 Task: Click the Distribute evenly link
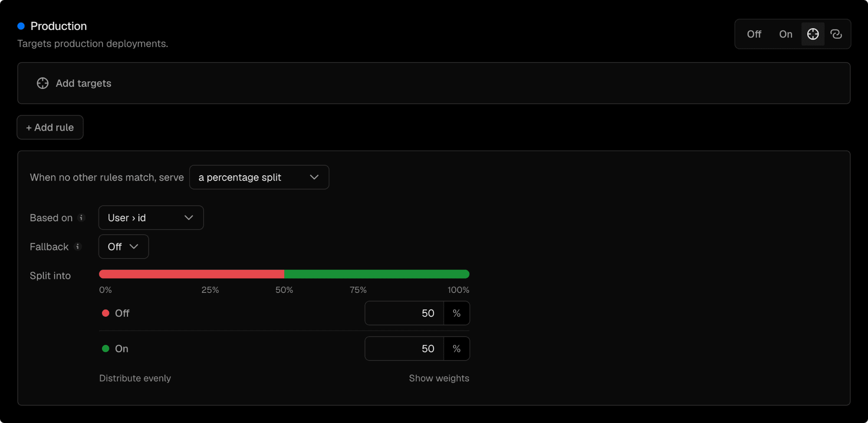[135, 378]
